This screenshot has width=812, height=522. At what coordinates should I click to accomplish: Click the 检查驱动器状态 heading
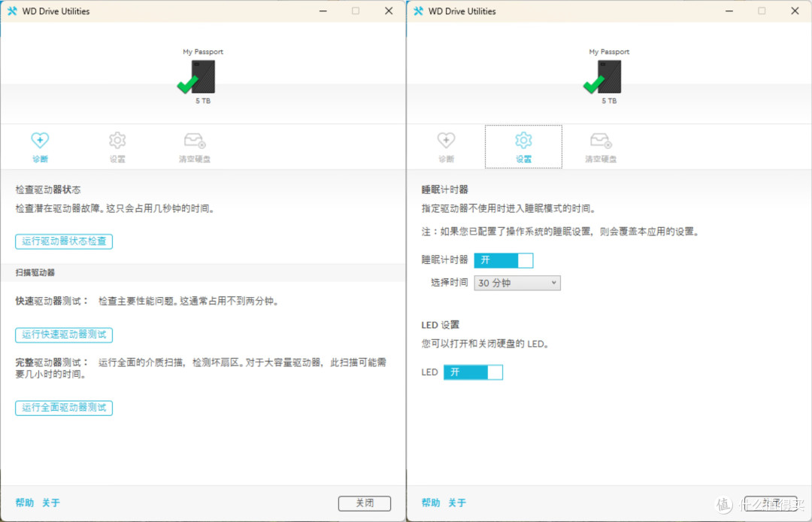(x=47, y=190)
